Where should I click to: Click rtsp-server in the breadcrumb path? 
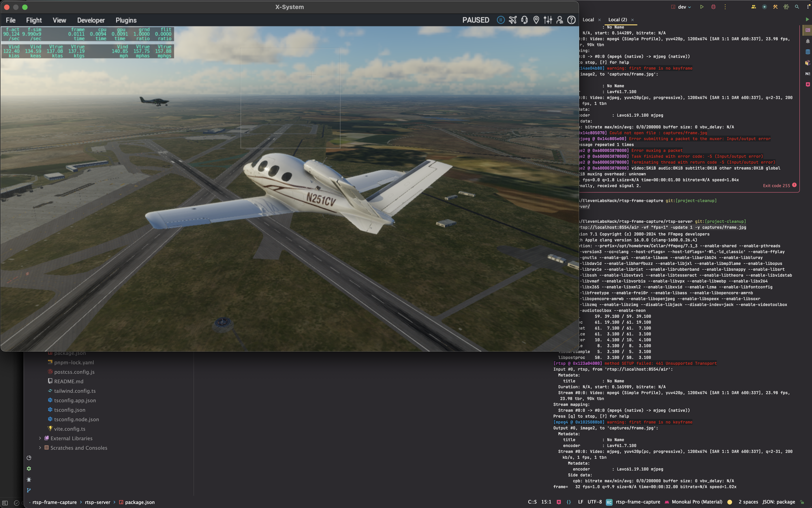[x=97, y=502]
